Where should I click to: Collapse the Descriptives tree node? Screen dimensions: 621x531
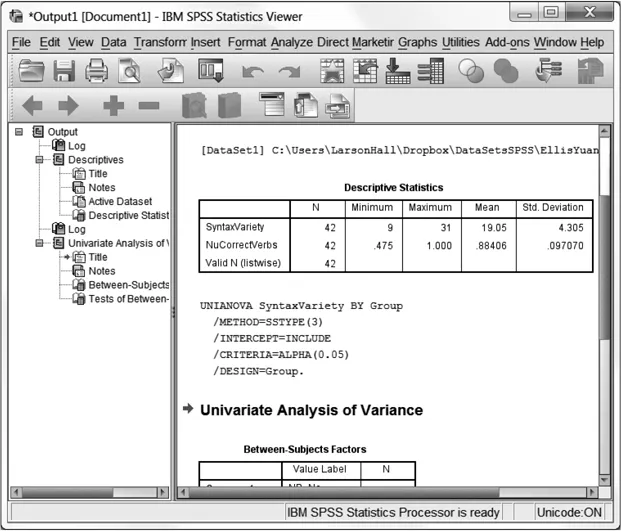(x=39, y=159)
